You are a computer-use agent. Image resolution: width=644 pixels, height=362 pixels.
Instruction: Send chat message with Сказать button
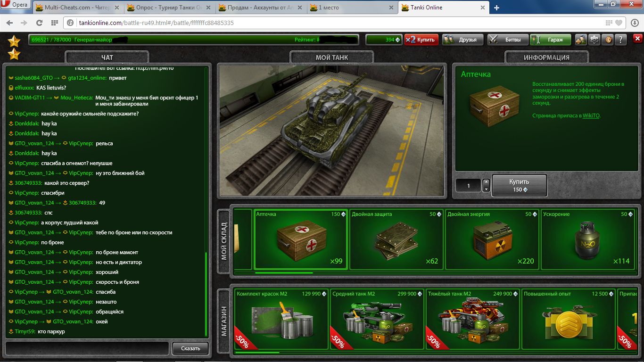(x=190, y=348)
